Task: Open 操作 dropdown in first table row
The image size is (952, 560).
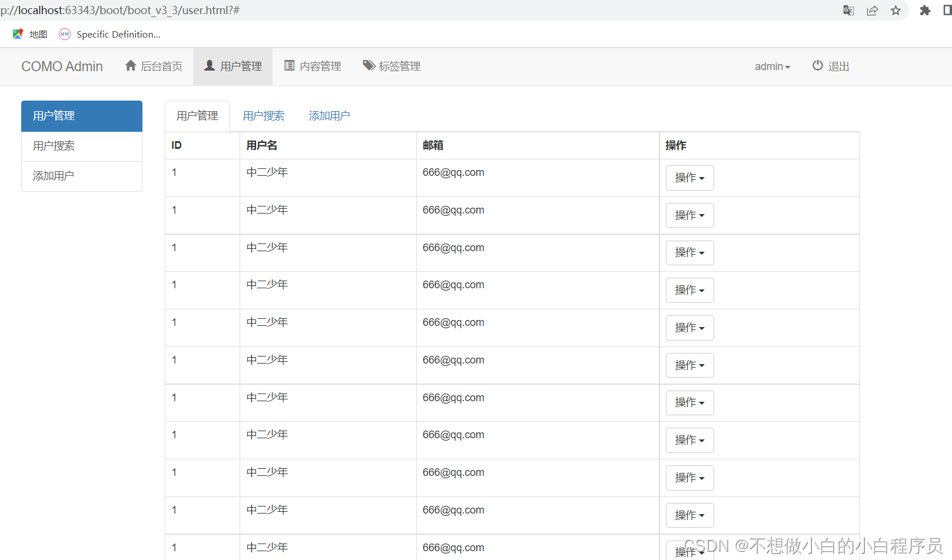Action: pos(689,178)
